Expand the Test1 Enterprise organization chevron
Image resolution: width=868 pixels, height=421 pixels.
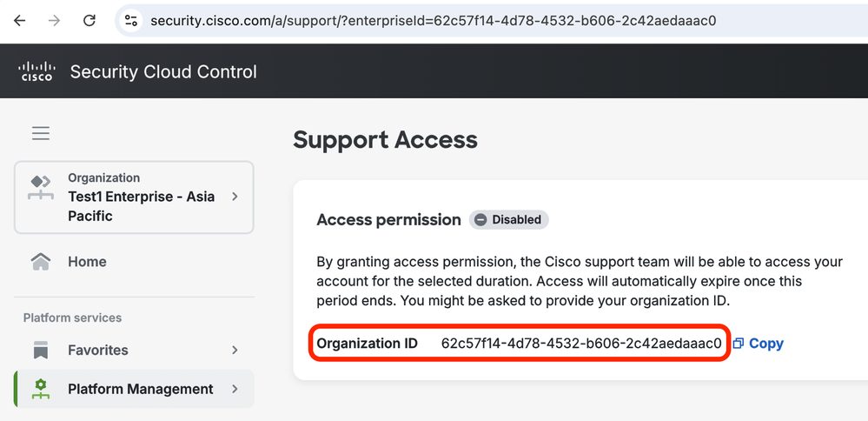coord(235,197)
